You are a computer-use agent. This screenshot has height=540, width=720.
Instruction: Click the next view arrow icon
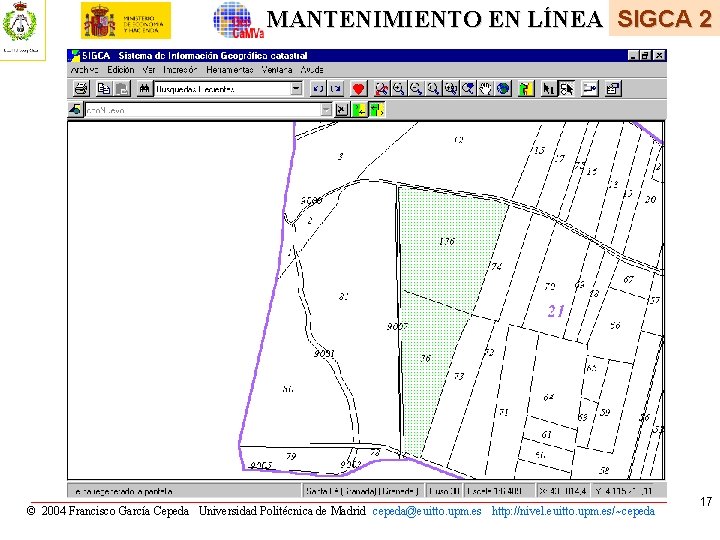pos(336,88)
